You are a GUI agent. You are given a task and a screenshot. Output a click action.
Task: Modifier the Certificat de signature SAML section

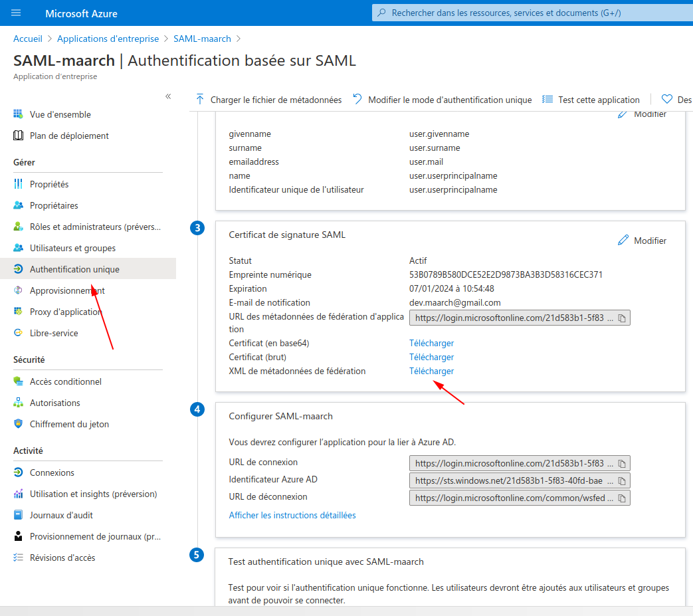[x=641, y=240]
